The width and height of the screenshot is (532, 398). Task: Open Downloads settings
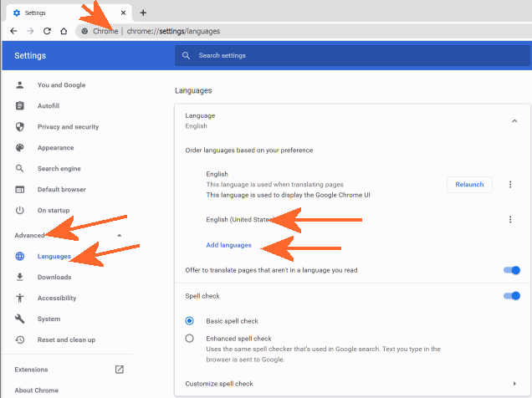click(54, 277)
